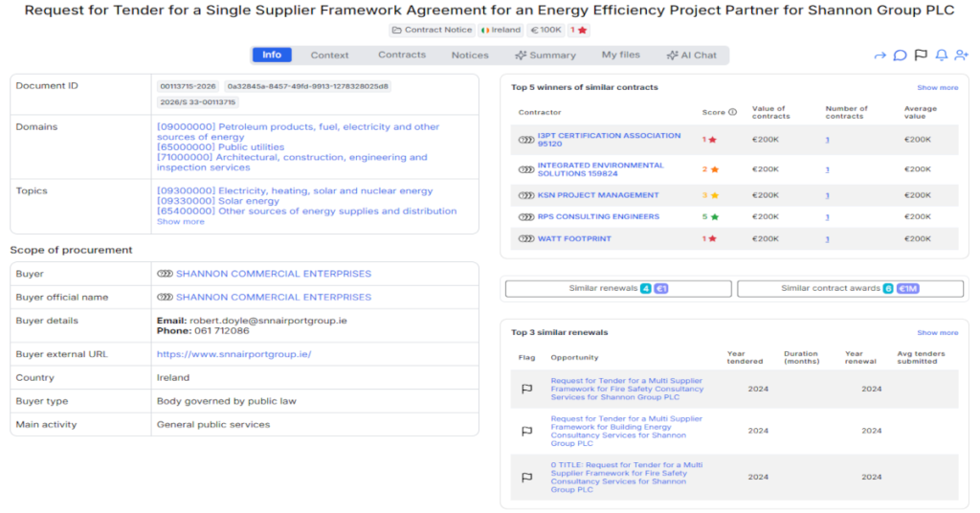Open Shannon Commercial Enterprises buyer link

click(274, 274)
